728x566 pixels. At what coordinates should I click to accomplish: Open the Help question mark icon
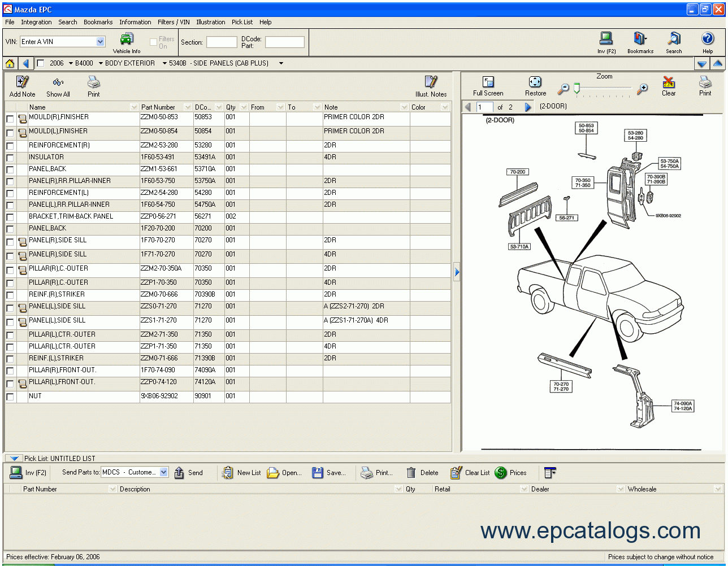pos(708,38)
